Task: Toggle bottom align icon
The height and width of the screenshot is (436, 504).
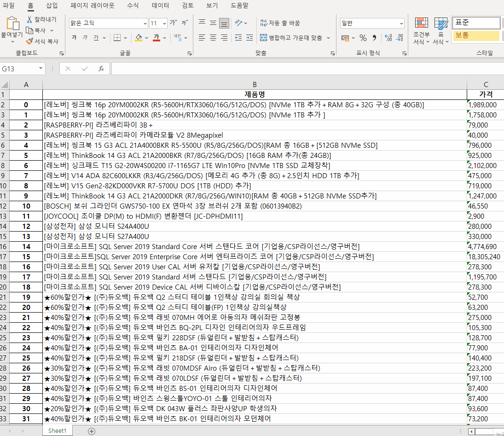Action: coord(224,23)
